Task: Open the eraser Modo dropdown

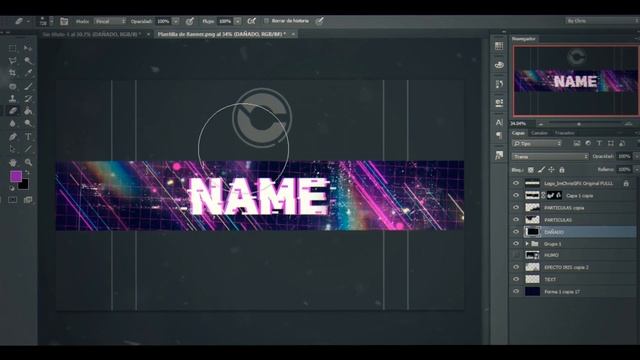Action: 110,21
